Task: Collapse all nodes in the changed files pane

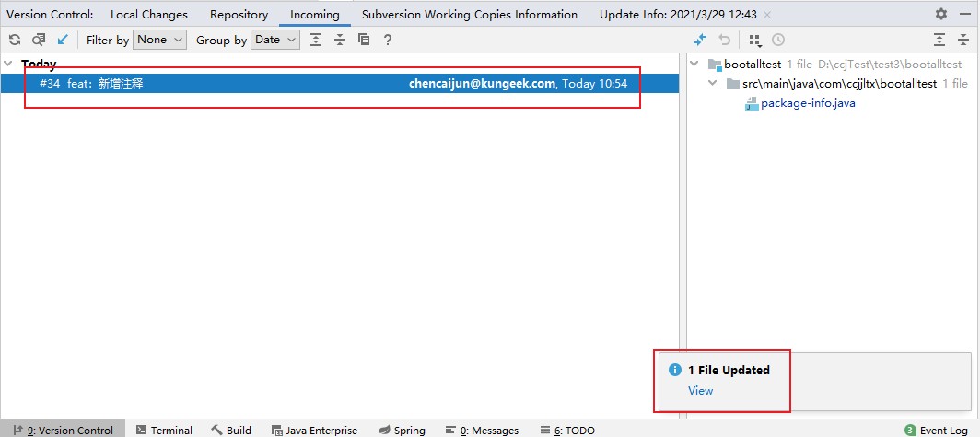Action: (x=962, y=40)
